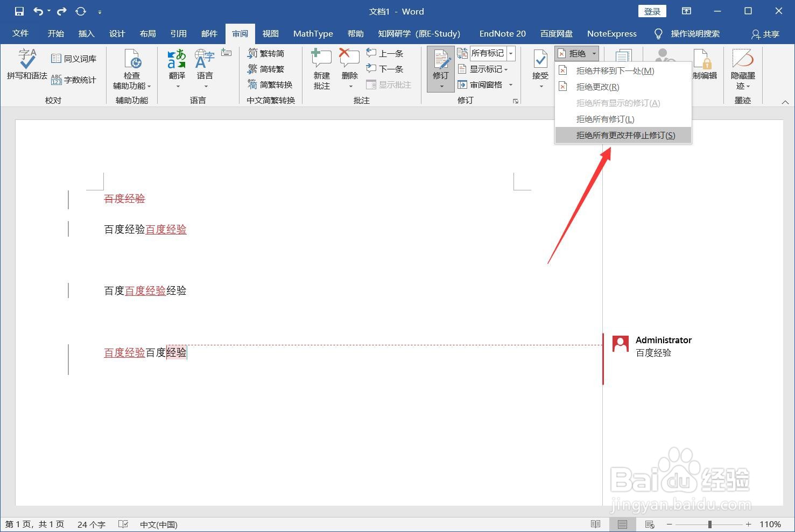Image resolution: width=795 pixels, height=532 pixels.
Task: Click the 110% zoom level
Action: [x=770, y=524]
